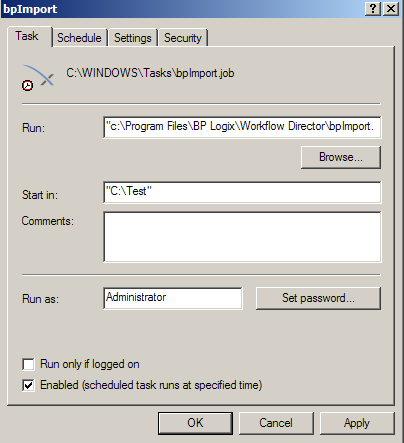Open the Browse... file picker
The width and height of the screenshot is (404, 443).
tap(341, 157)
